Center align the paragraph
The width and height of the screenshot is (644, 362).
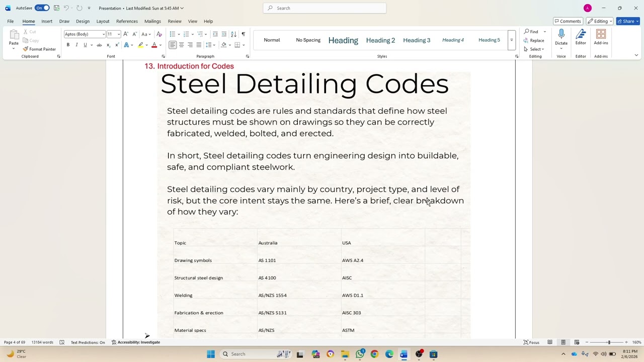[181, 45]
